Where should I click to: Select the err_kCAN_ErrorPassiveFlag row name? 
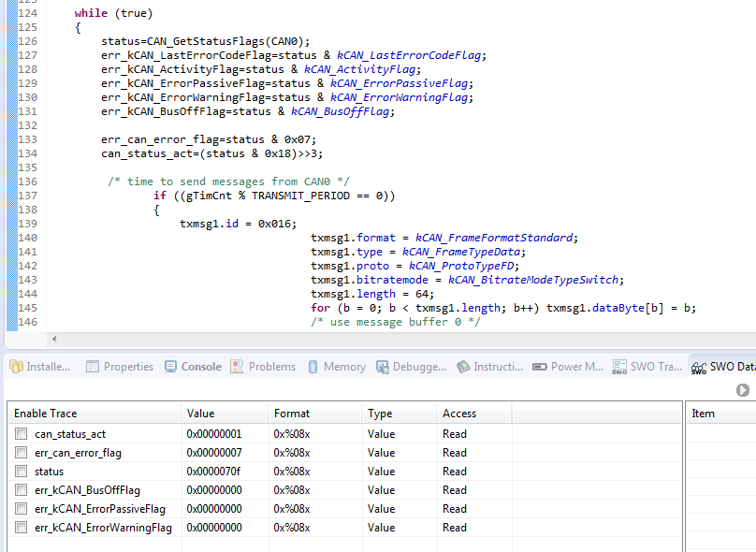pyautogui.click(x=100, y=509)
